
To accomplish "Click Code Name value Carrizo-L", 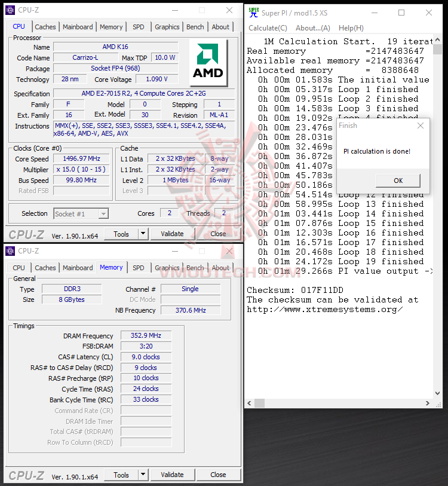I will point(85,57).
